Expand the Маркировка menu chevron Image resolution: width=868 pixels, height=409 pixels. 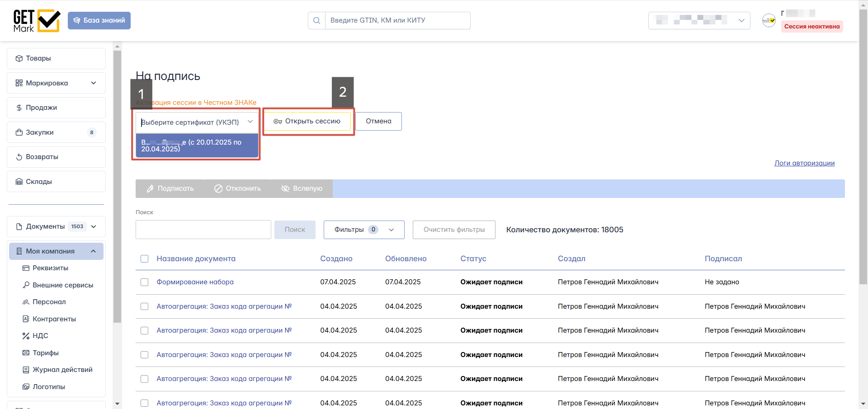click(x=94, y=83)
